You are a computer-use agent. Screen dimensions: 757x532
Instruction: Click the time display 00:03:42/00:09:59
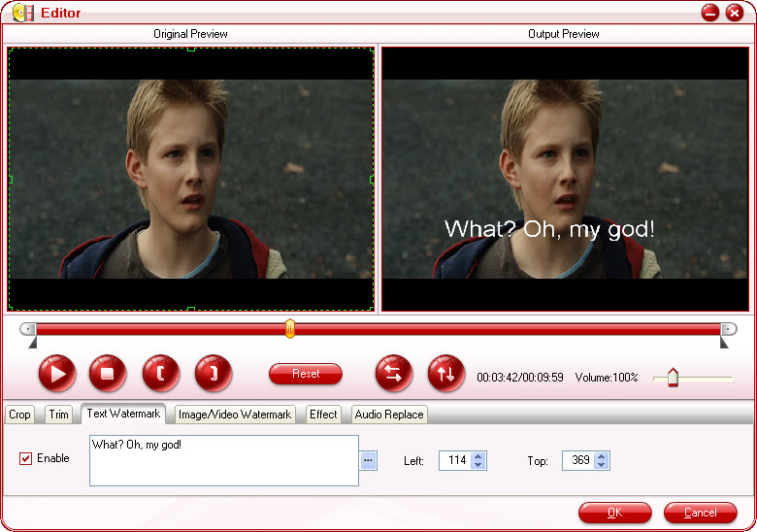[x=520, y=378]
